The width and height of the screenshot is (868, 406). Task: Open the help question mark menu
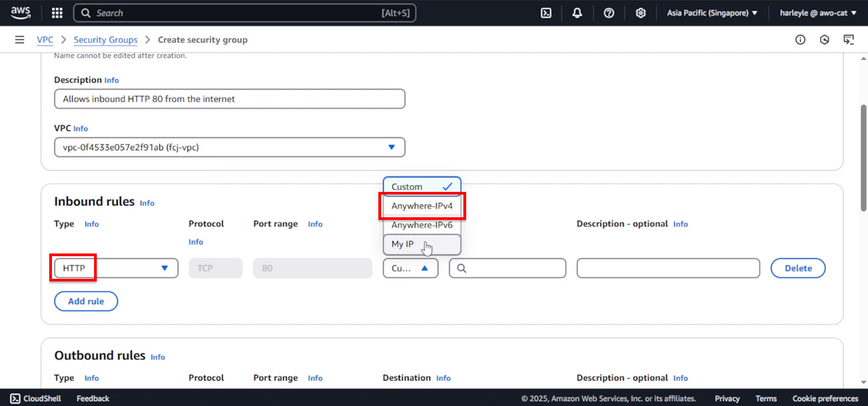[609, 13]
